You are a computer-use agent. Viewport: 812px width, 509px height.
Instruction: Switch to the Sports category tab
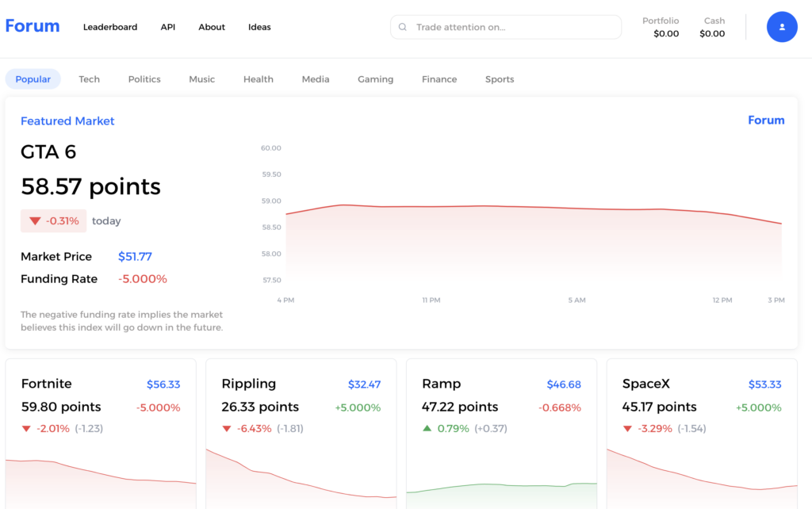pyautogui.click(x=500, y=79)
